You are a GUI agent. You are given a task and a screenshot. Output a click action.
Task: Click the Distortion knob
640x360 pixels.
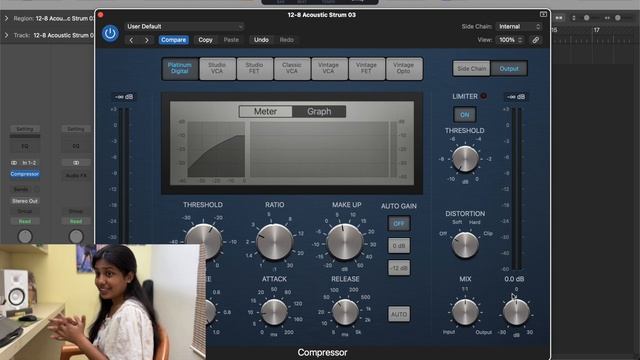pyautogui.click(x=465, y=244)
